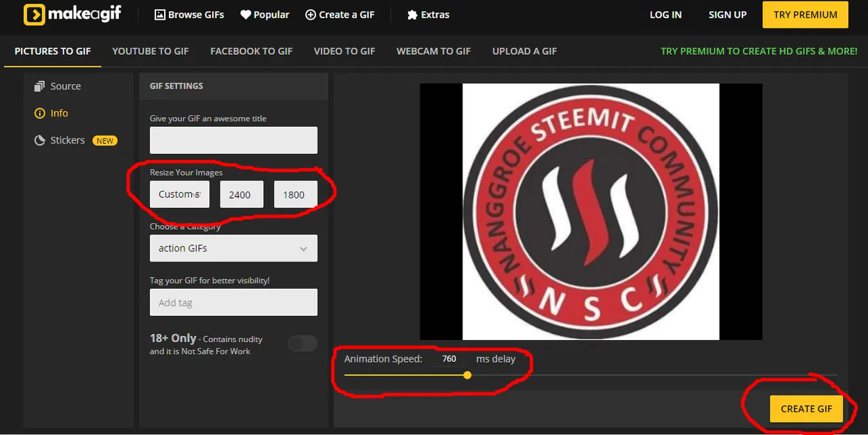Click the Stickers icon in sidebar
The image size is (868, 435).
point(39,140)
